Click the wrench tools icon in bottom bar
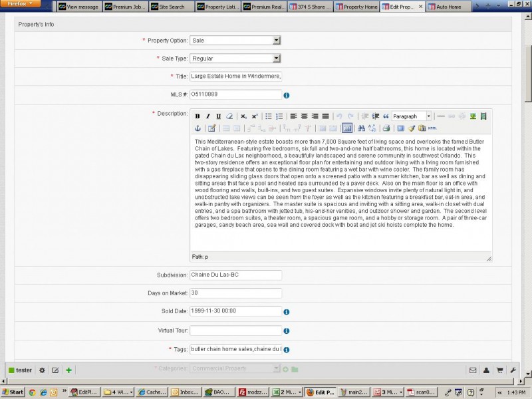Image resolution: width=532 pixels, height=399 pixels. pos(513,370)
